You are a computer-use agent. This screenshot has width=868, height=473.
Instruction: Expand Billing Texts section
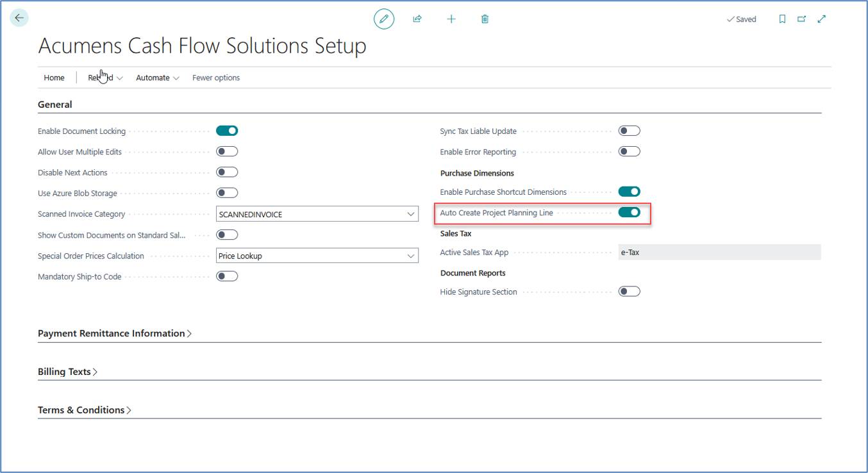point(67,372)
